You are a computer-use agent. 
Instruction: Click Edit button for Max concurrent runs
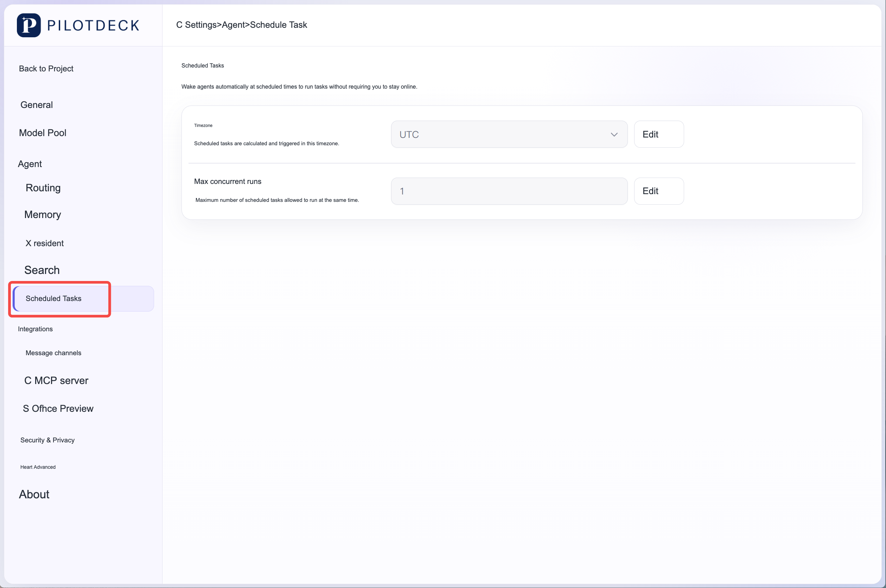coord(659,191)
